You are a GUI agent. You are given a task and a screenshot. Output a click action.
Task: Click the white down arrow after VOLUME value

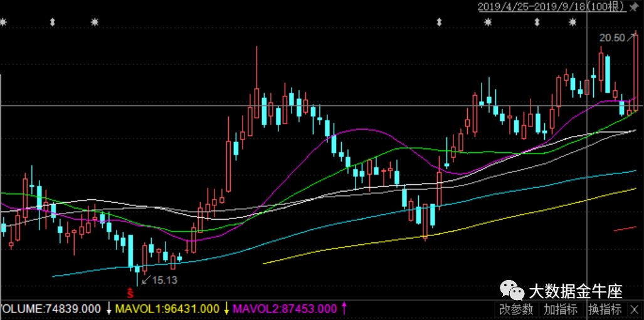pos(109,309)
